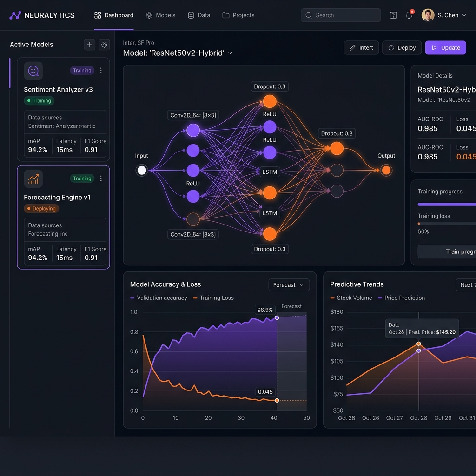Screen dimensions: 476x476
Task: Click the Neuralytics logo icon
Action: pyautogui.click(x=15, y=15)
